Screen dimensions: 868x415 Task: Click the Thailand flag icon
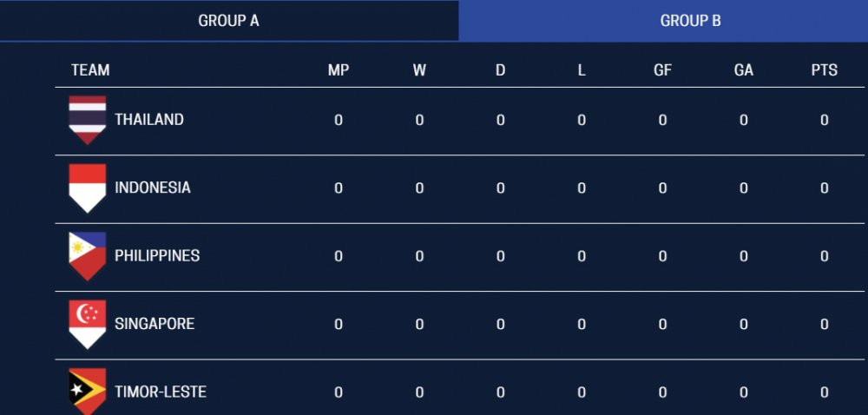pyautogui.click(x=88, y=120)
